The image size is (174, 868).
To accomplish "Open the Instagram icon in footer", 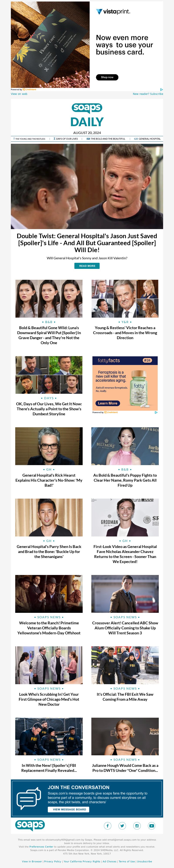I will pyautogui.click(x=137, y=826).
